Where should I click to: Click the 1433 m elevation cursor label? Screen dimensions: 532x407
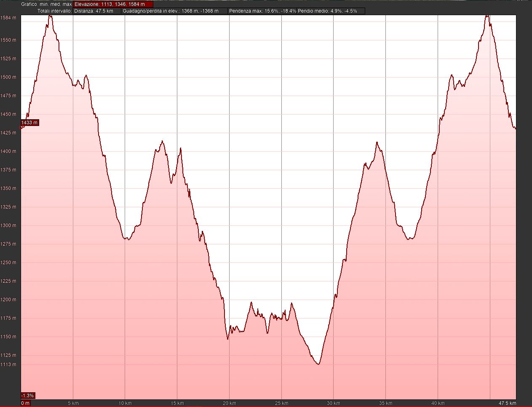[29, 123]
